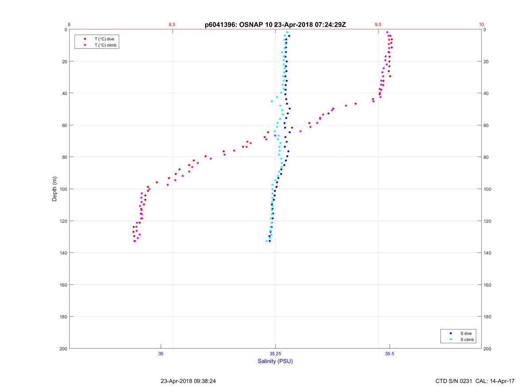Click the 35.25 salinity tick label

click(x=275, y=354)
